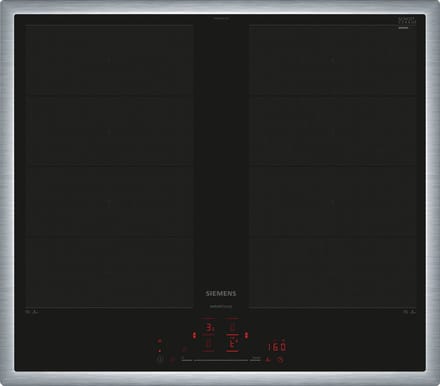Tap the right flexZone link indicator
The height and width of the screenshot is (386, 440).
246,335
